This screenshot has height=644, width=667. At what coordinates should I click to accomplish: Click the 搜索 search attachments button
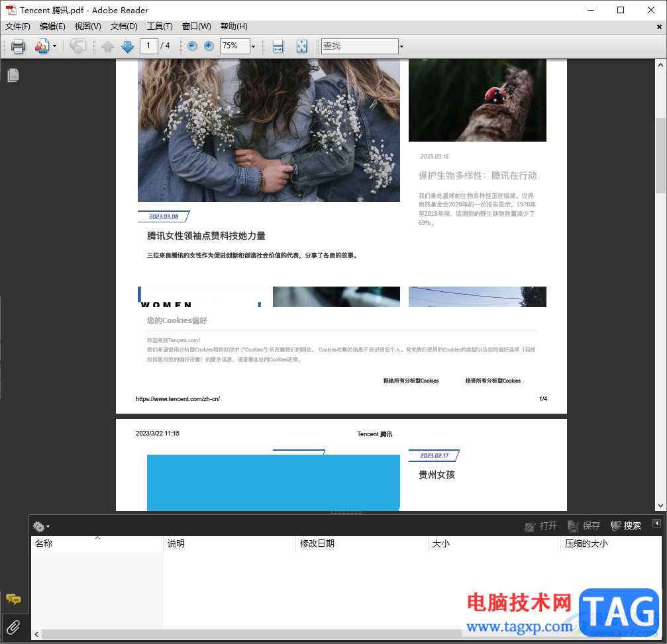pyautogui.click(x=626, y=526)
